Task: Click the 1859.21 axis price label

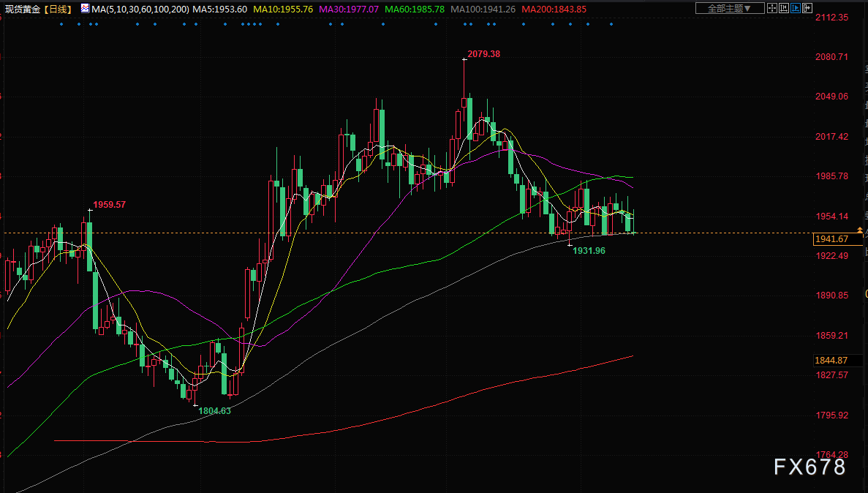Action: coord(831,335)
